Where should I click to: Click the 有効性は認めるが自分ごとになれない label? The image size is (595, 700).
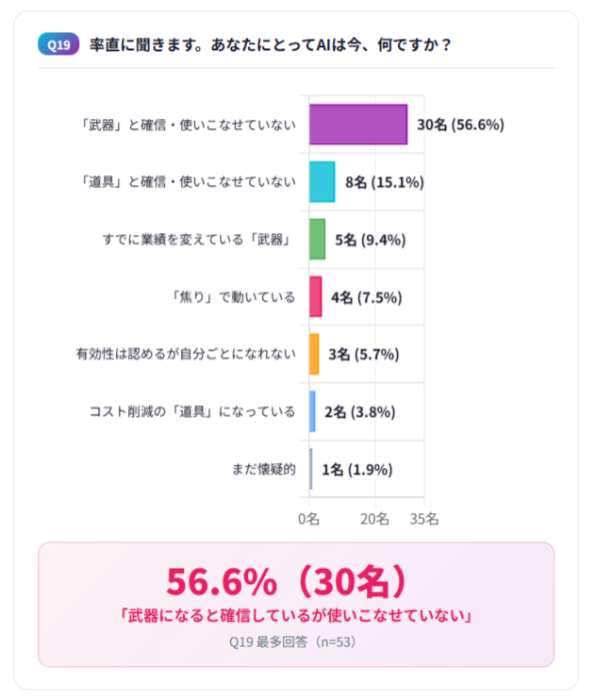coord(186,355)
